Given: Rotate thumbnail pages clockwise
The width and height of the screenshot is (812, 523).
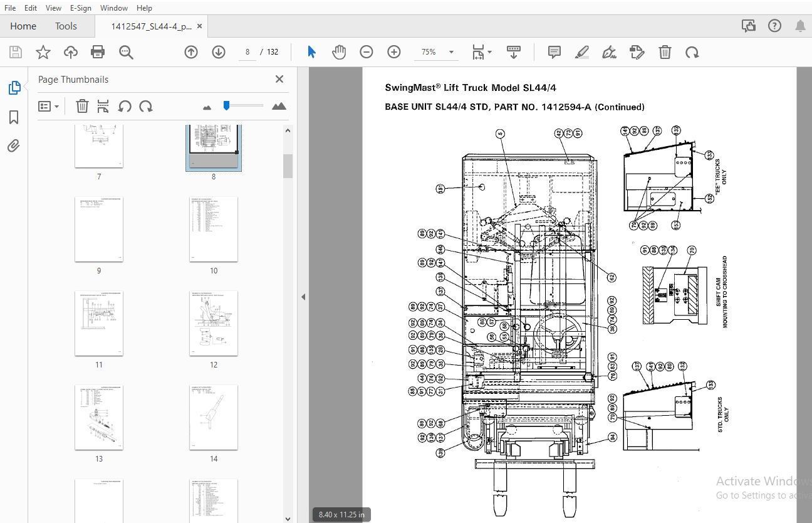Looking at the screenshot, I should pos(146,106).
